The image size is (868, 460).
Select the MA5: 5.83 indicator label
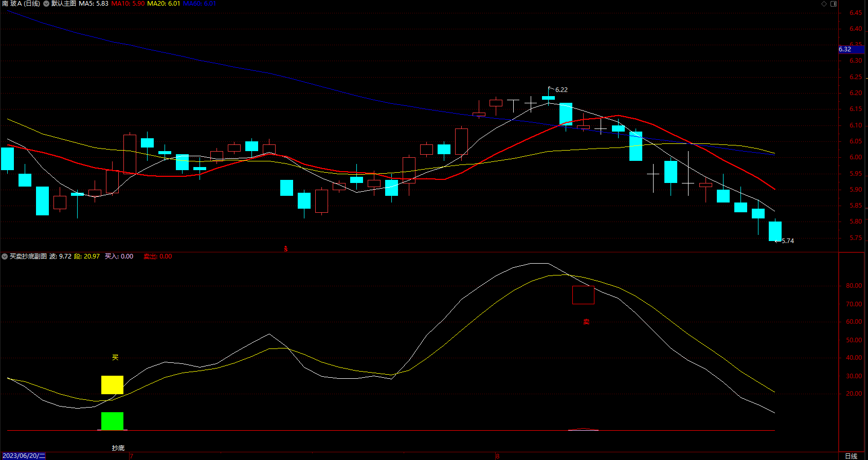tap(94, 4)
